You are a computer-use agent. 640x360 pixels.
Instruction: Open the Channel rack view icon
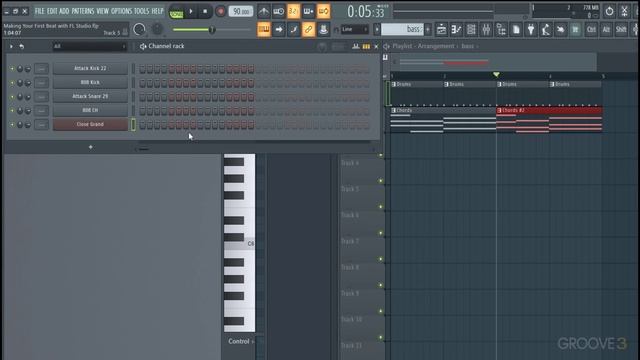click(471, 29)
